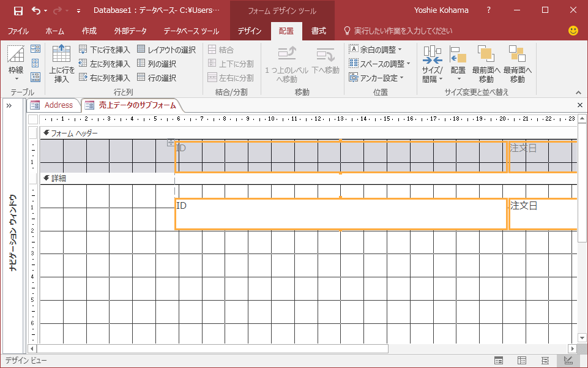Select the 売上データのサブフォーム document tab
This screenshot has height=368, width=588.
(x=132, y=105)
